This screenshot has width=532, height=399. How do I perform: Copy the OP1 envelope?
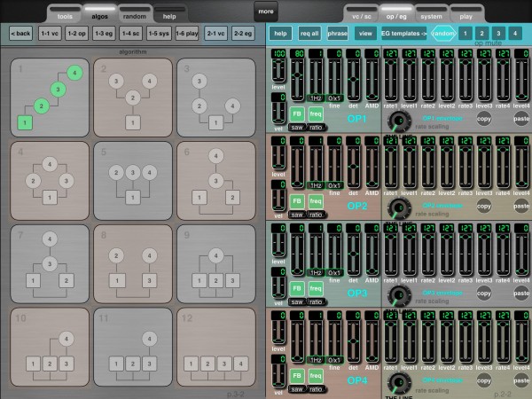pos(484,119)
